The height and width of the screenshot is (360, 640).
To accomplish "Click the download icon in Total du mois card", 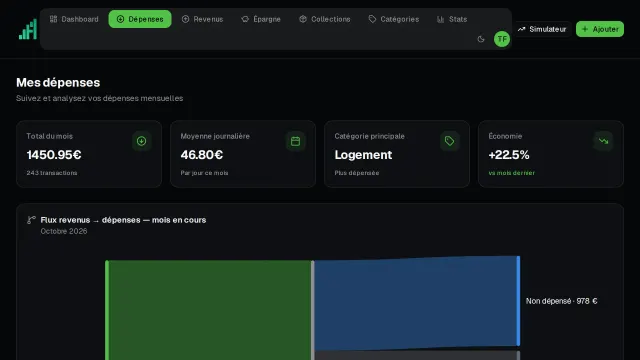I will pos(142,141).
